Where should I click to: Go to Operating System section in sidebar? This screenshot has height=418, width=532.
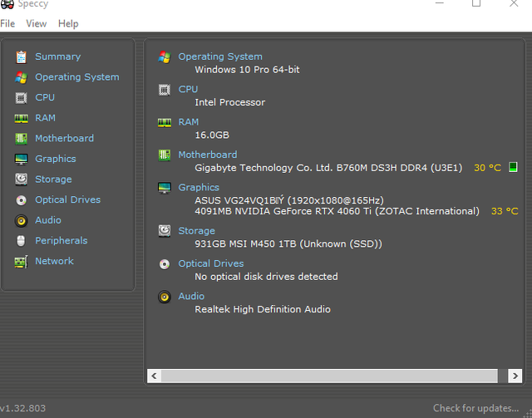pos(77,77)
